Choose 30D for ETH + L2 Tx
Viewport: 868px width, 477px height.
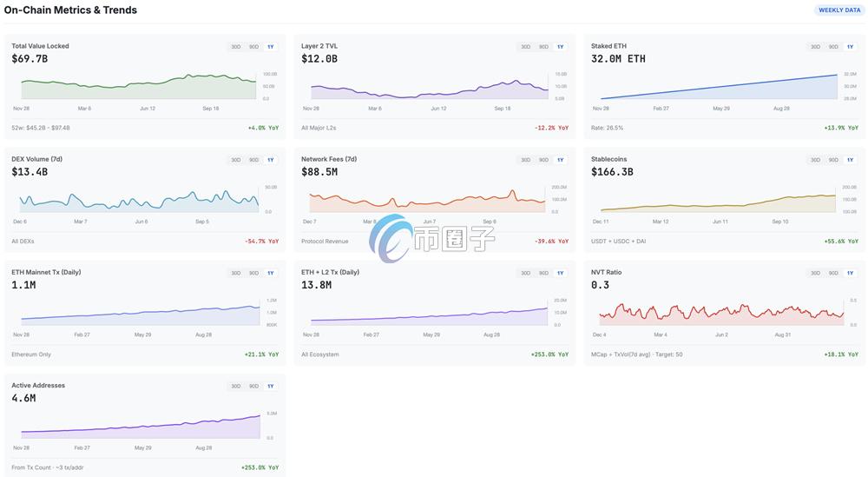click(526, 273)
